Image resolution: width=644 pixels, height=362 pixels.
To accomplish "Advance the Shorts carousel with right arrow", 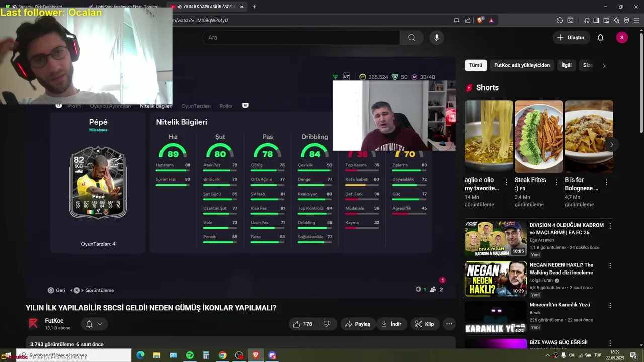I will (612, 145).
